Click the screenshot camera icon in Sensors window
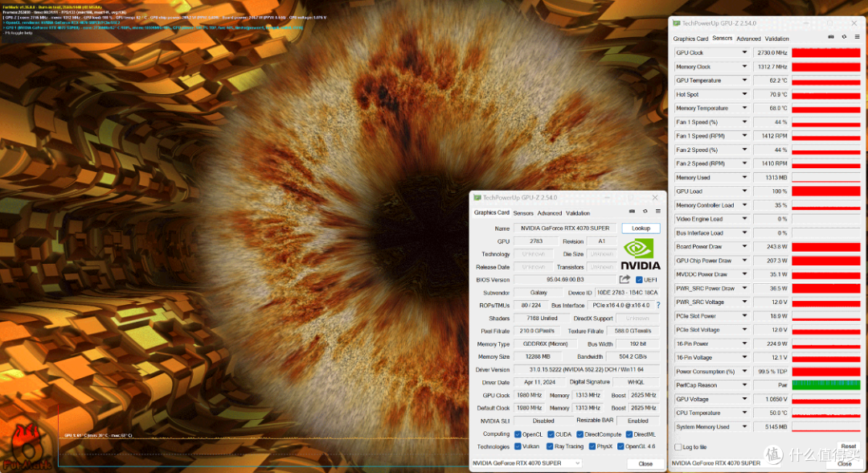Image resolution: width=868 pixels, height=473 pixels. tap(830, 37)
